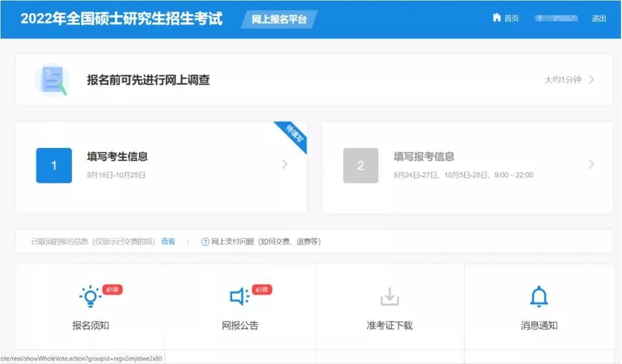622x364 pixels.
Task: Click the 查看 link for cancelled registrations
Action: [168, 241]
